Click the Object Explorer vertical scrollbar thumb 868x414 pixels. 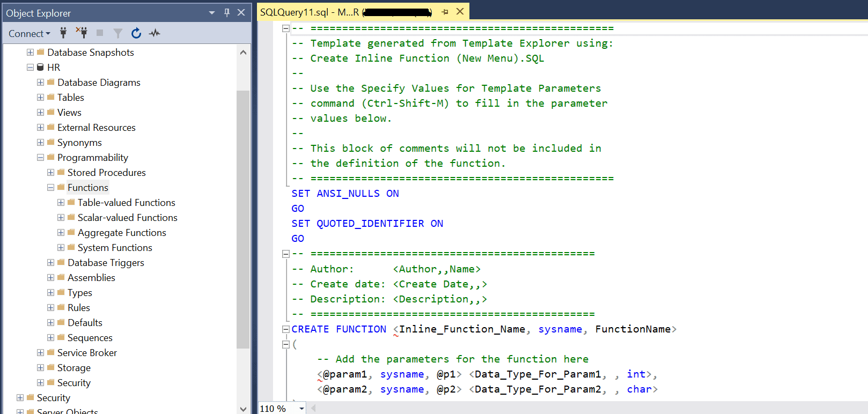(243, 219)
